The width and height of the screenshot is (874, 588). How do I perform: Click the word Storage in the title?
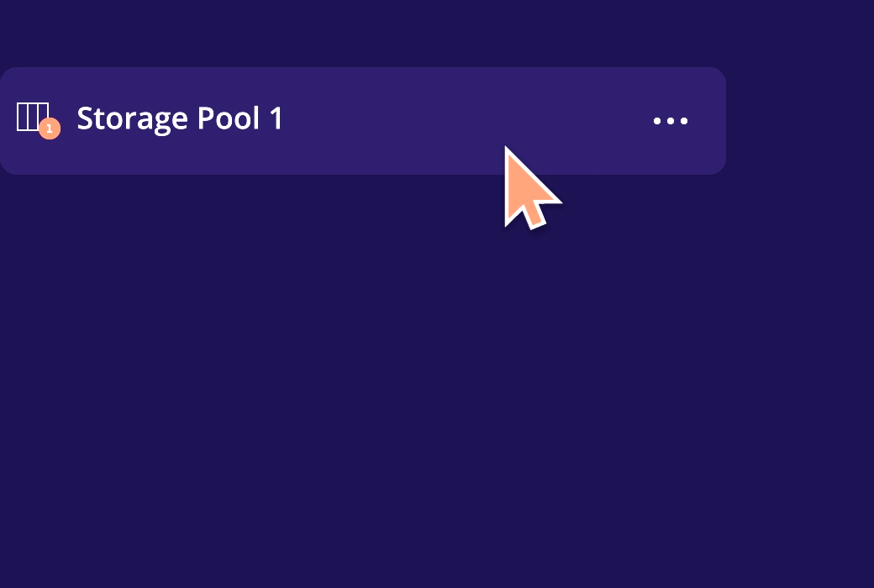point(133,118)
